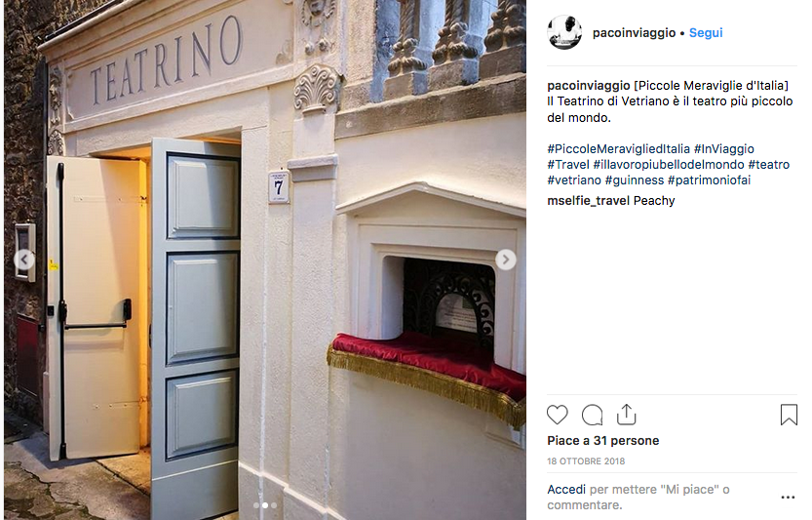Open the #patrimoniofai hashtag
The image size is (812, 520).
pos(709,180)
